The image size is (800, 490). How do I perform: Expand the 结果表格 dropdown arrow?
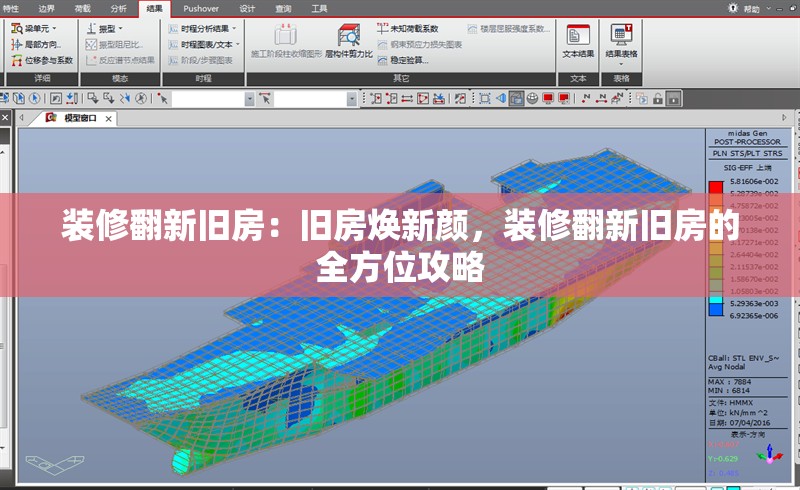pyautogui.click(x=621, y=64)
